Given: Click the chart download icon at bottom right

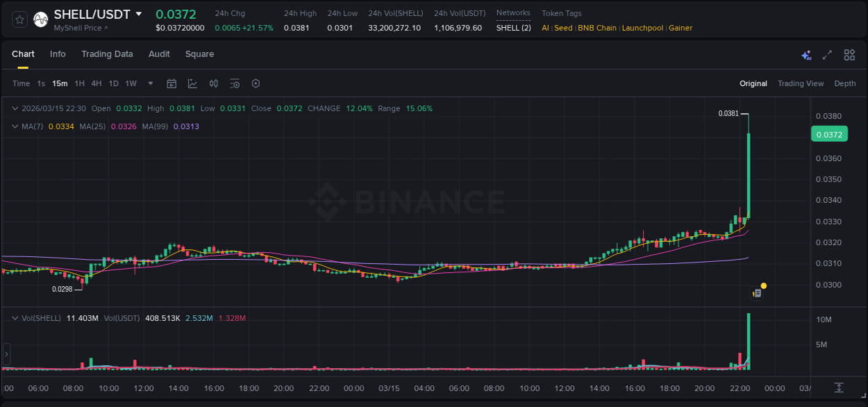Looking at the screenshot, I should coord(838,388).
